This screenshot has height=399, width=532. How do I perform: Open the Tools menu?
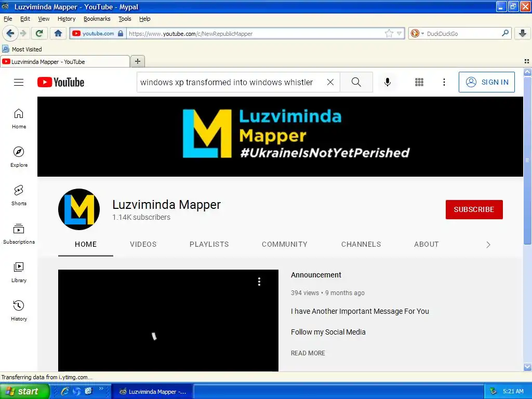pos(125,19)
